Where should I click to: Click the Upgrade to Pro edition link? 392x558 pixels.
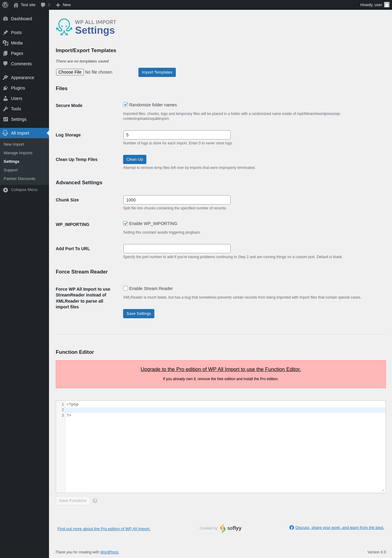(x=221, y=369)
